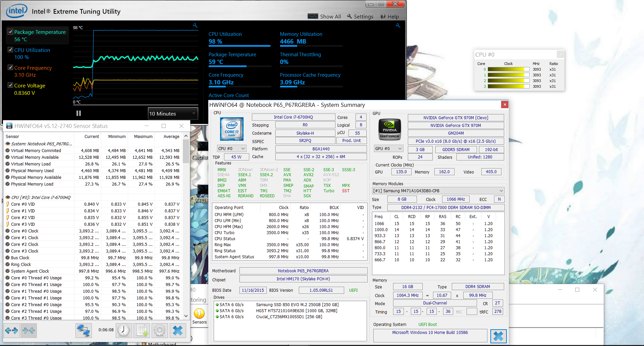
Task: Click the Show All icon in XTU
Action: coord(313,16)
